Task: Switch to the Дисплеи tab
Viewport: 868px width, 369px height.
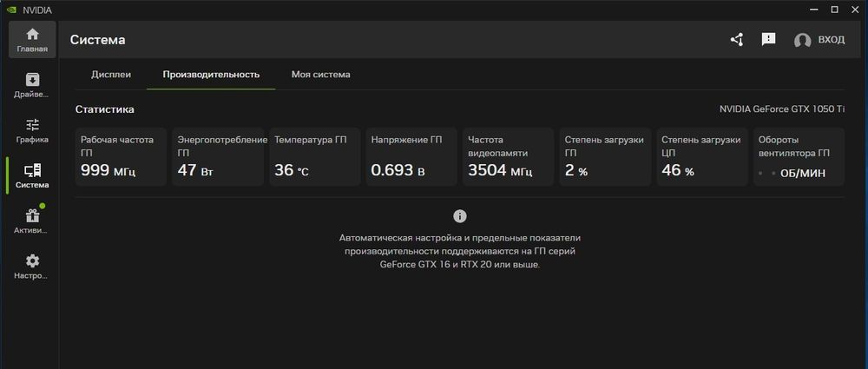Action: [x=111, y=75]
